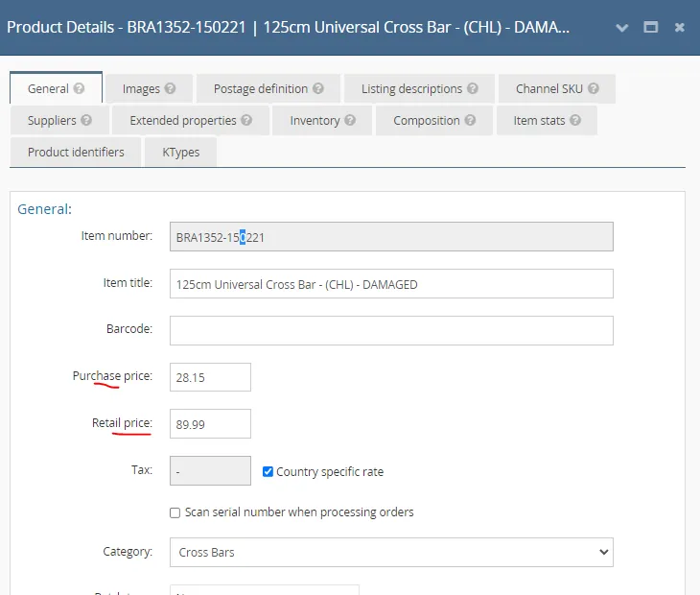
Task: Open the Category dropdown showing Cross Bars
Action: click(391, 552)
